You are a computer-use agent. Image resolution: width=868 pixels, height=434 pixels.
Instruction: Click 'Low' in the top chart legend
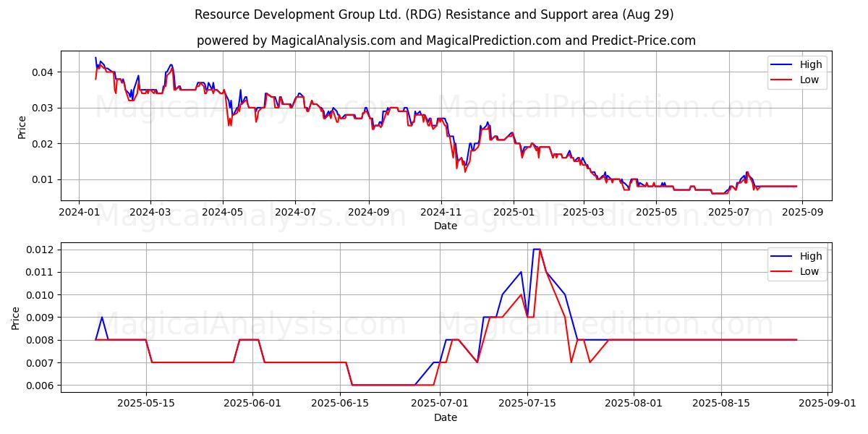809,80
